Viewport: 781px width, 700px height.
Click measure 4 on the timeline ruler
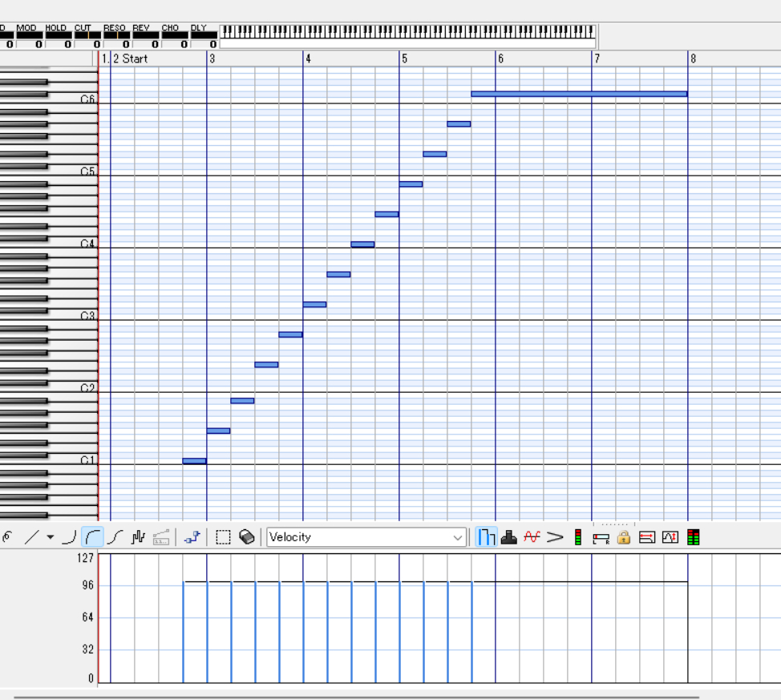click(x=309, y=59)
